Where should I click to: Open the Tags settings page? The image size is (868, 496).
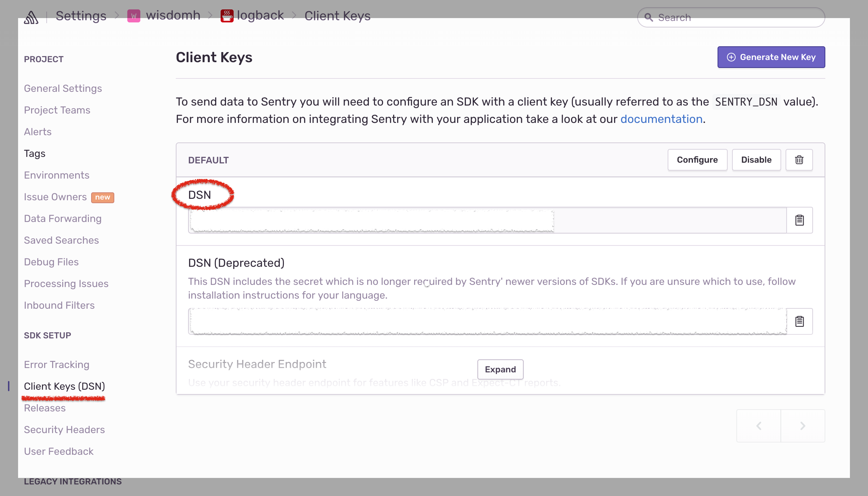pos(35,154)
